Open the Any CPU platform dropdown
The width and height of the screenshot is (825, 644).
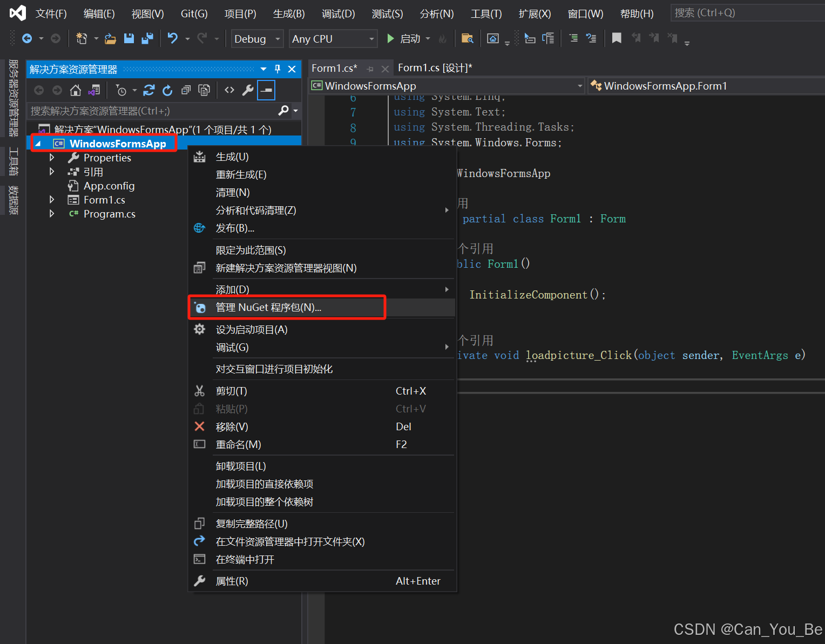point(333,38)
